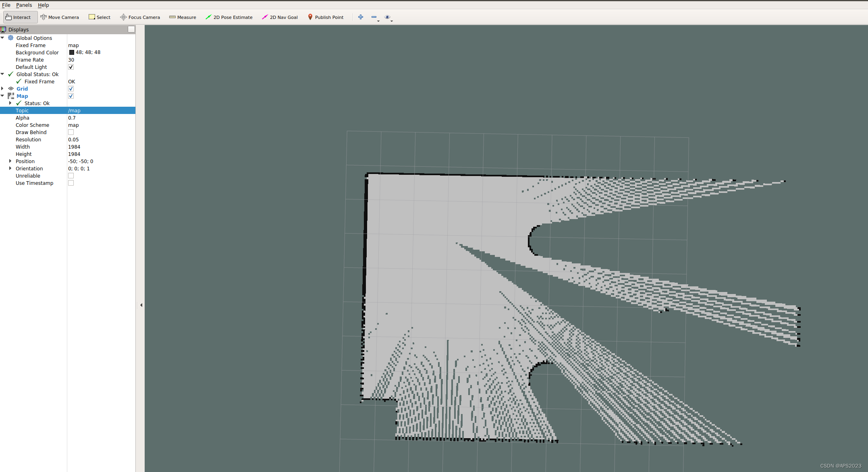Collapse the Global Options section
The height and width of the screenshot is (472, 868).
click(2, 38)
